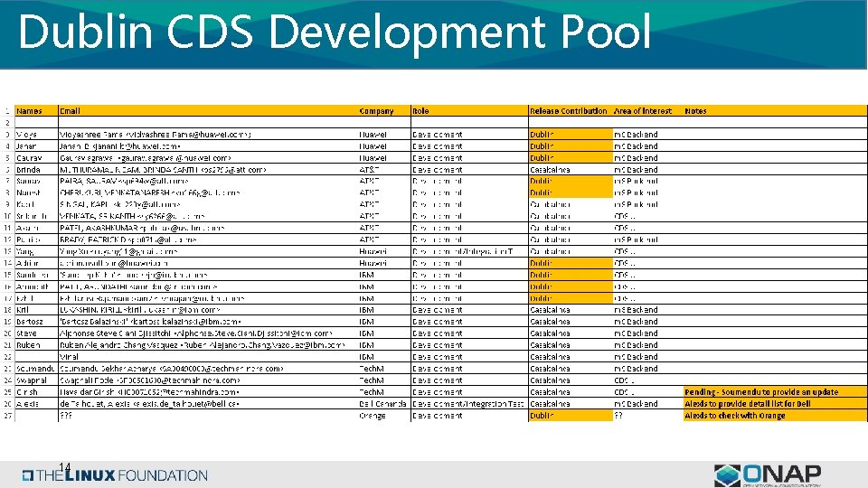
Task: Click the att.com email in Brinda's row
Action: click(x=164, y=169)
